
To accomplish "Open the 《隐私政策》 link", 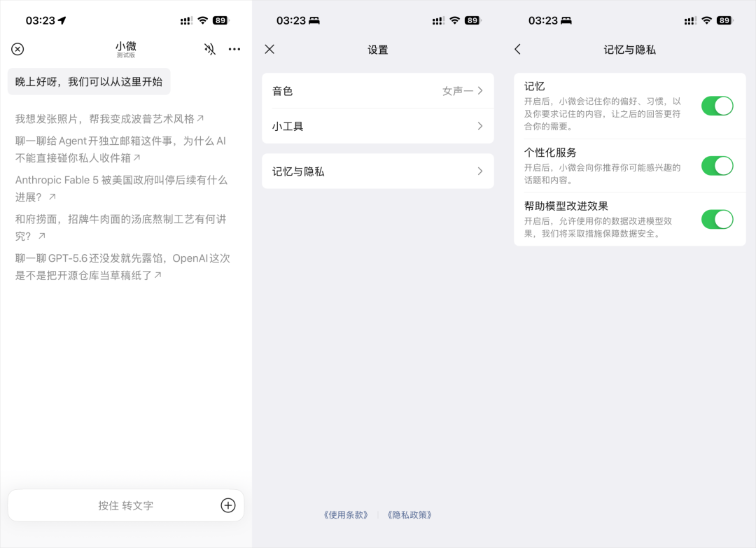I will [409, 514].
